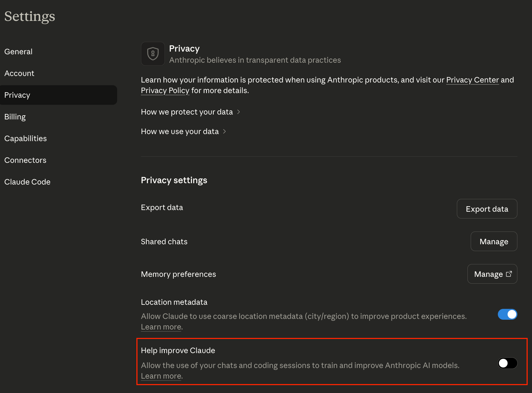
Task: Enable the Help improve Claude toggle
Action: pos(507,363)
